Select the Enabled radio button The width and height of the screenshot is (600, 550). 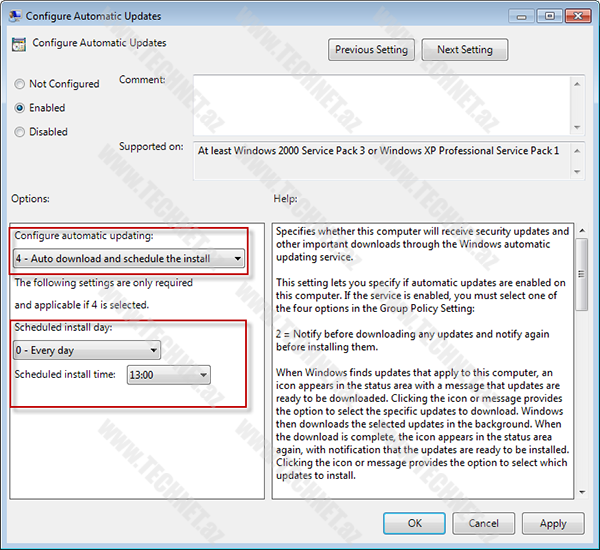[x=20, y=108]
